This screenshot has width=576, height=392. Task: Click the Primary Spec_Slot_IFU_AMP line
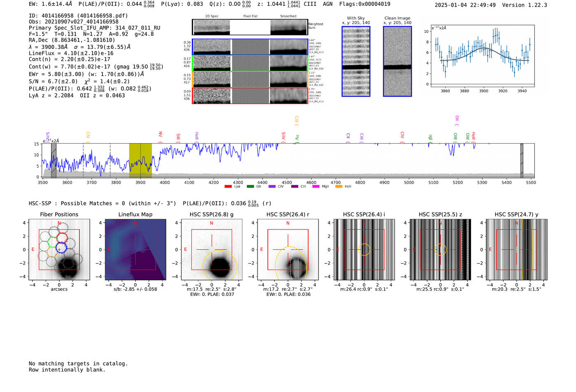[95, 28]
